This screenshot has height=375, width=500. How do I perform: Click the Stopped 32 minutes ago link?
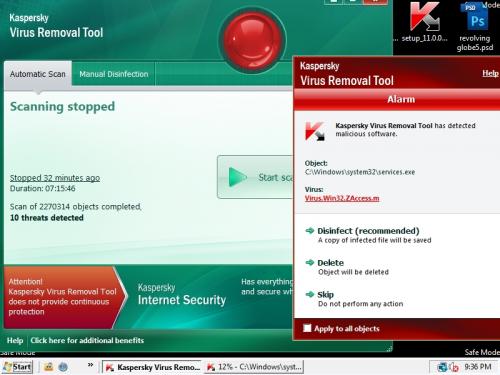55,178
